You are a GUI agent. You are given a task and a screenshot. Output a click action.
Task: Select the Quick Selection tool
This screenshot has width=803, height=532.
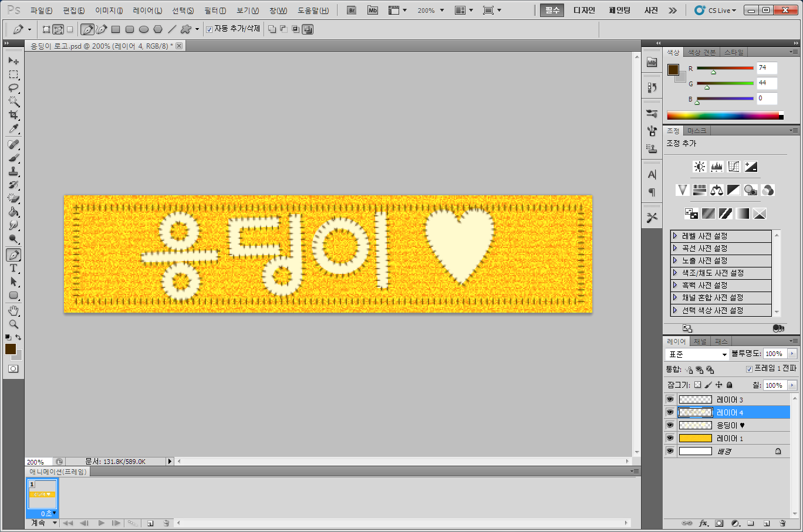14,101
